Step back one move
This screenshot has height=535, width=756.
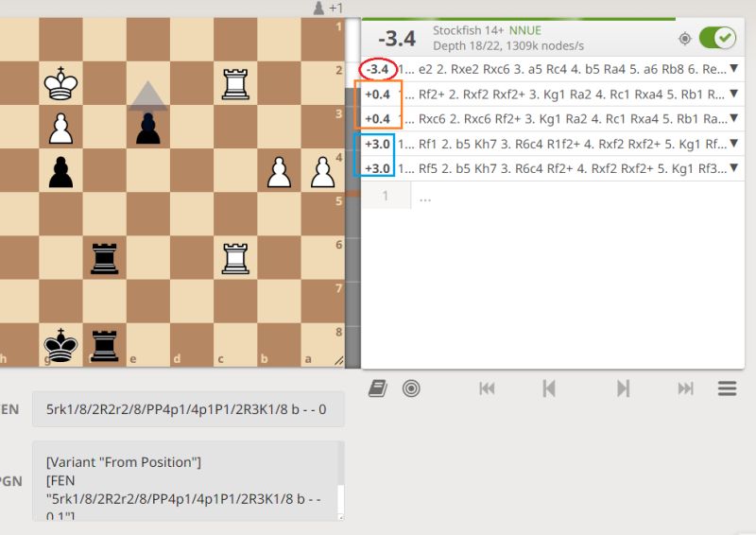tap(549, 388)
